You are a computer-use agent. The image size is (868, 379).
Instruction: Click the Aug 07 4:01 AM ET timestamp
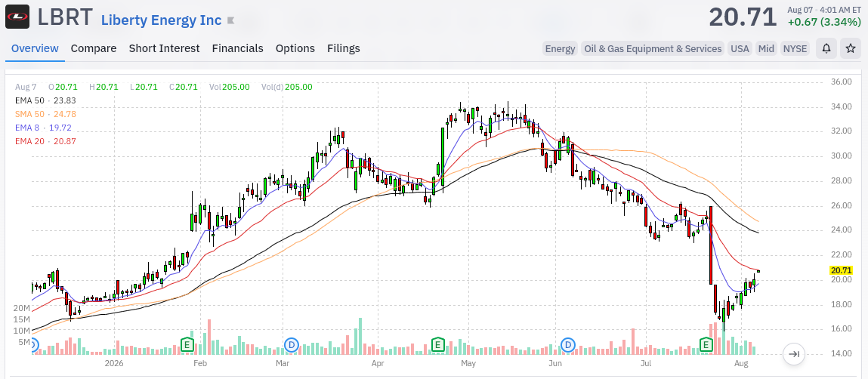click(823, 10)
